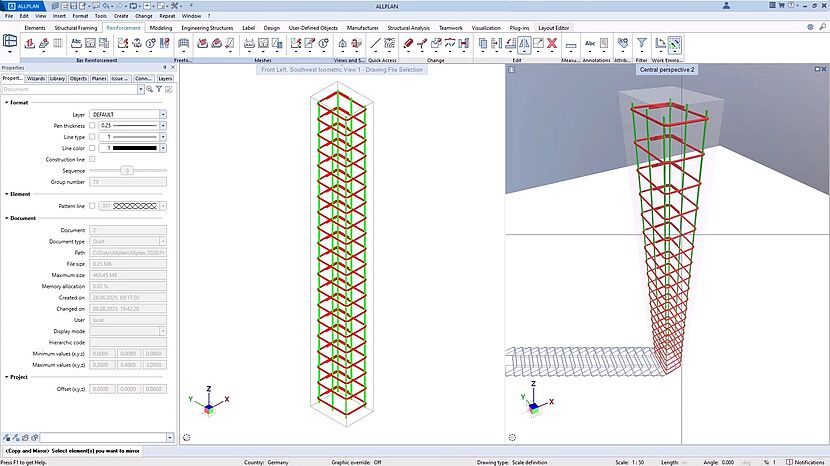
Task: Toggle the Construction line checkbox
Action: pos(93,159)
